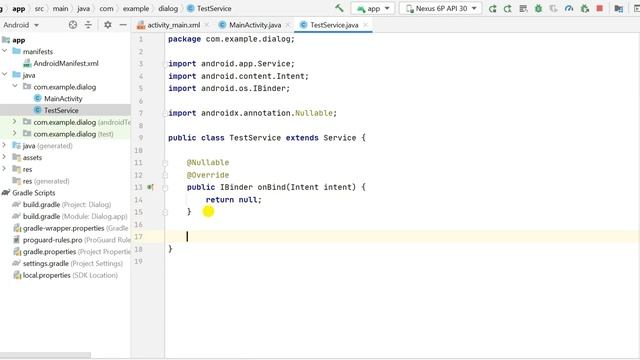This screenshot has height=360, width=640.
Task: Click the src breadcrumb
Action: [39, 8]
